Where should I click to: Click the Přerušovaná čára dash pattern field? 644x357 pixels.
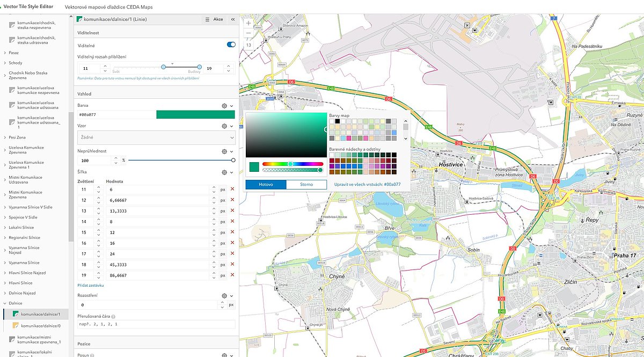pos(156,324)
